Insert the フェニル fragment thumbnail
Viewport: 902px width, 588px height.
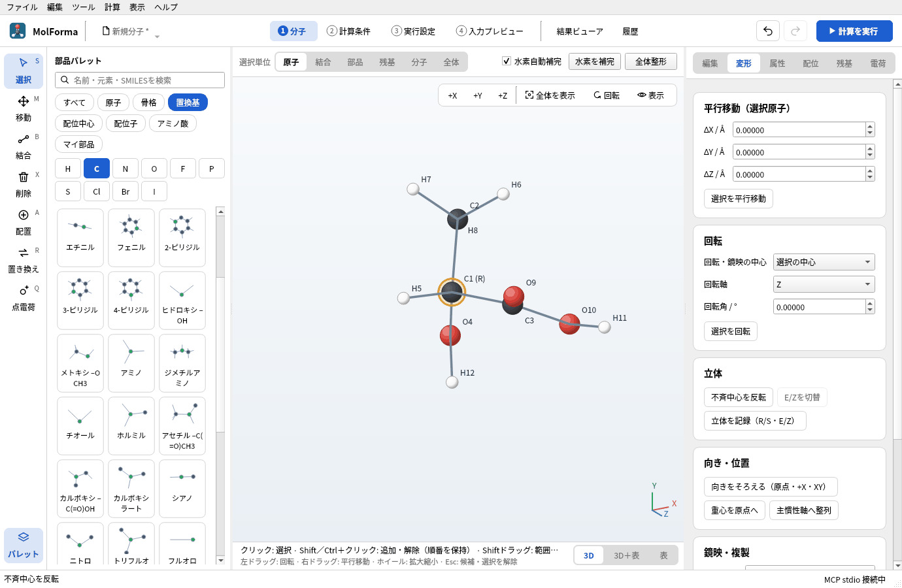click(131, 237)
